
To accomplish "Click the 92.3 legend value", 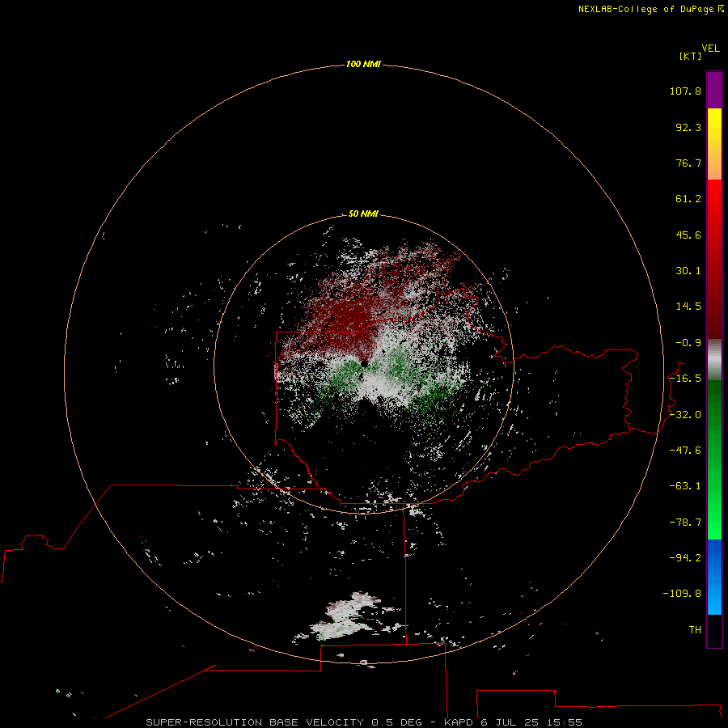I will click(x=688, y=127).
